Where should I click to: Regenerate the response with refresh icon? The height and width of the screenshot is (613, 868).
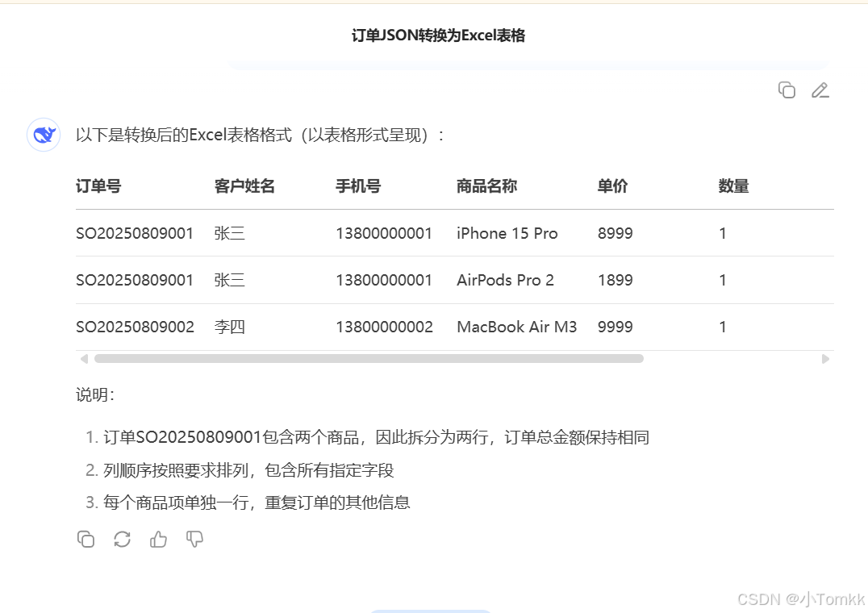[x=122, y=539]
